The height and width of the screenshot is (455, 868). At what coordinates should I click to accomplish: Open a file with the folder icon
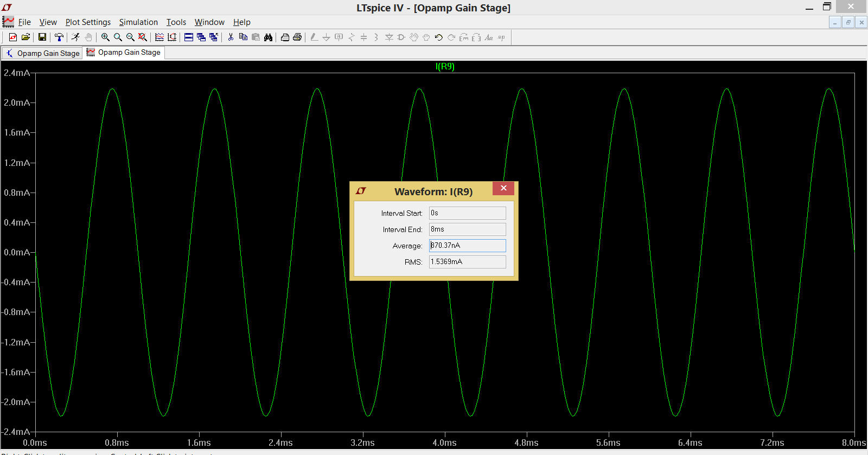[x=25, y=37]
